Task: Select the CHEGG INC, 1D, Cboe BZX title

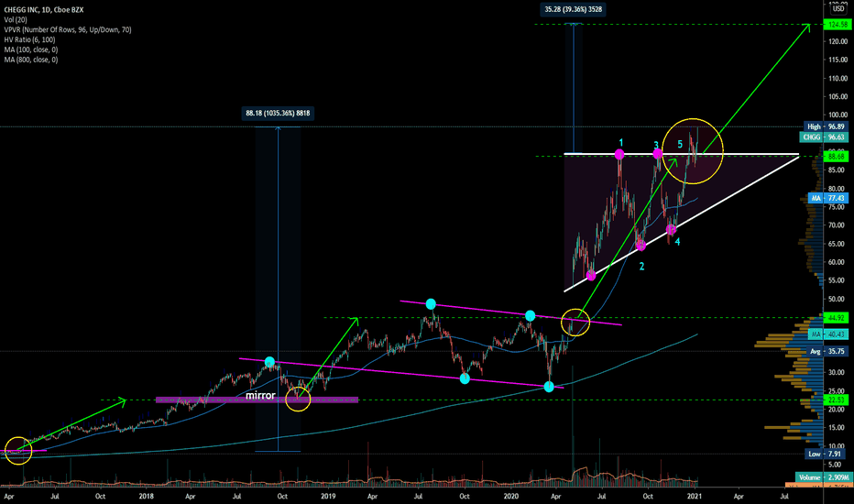Action: click(44, 10)
